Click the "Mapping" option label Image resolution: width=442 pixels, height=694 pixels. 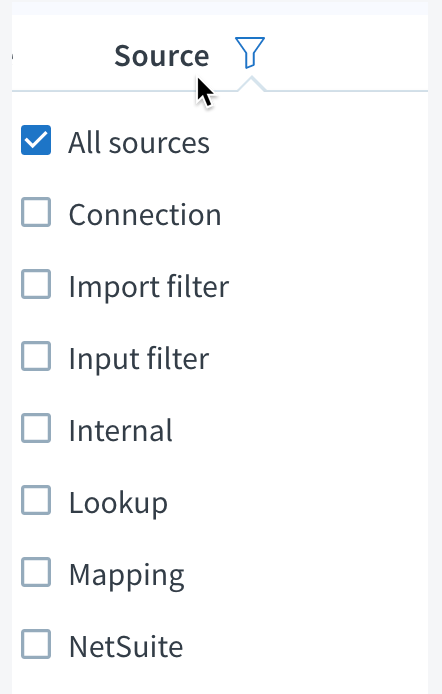tap(127, 575)
